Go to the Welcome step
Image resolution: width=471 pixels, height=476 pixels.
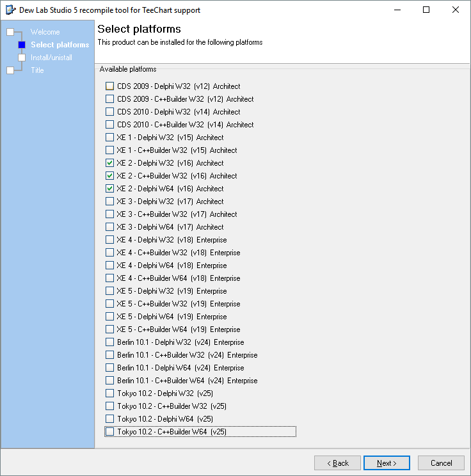tap(45, 32)
